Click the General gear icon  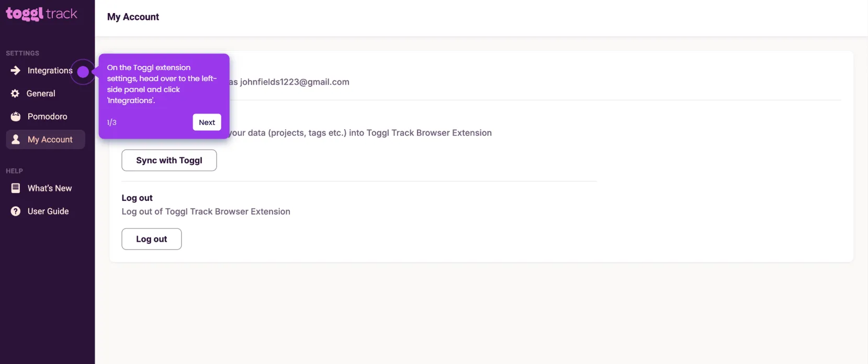click(15, 94)
